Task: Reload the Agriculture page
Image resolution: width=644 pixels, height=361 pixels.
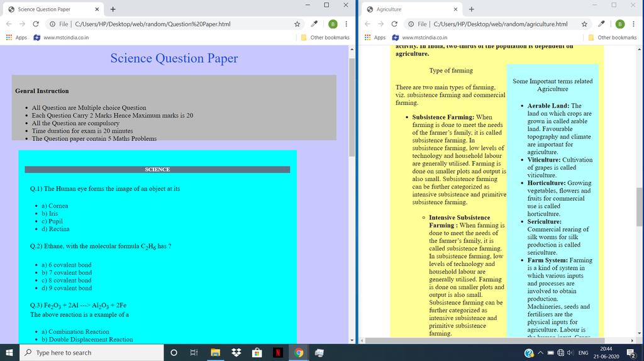Action: point(394,25)
